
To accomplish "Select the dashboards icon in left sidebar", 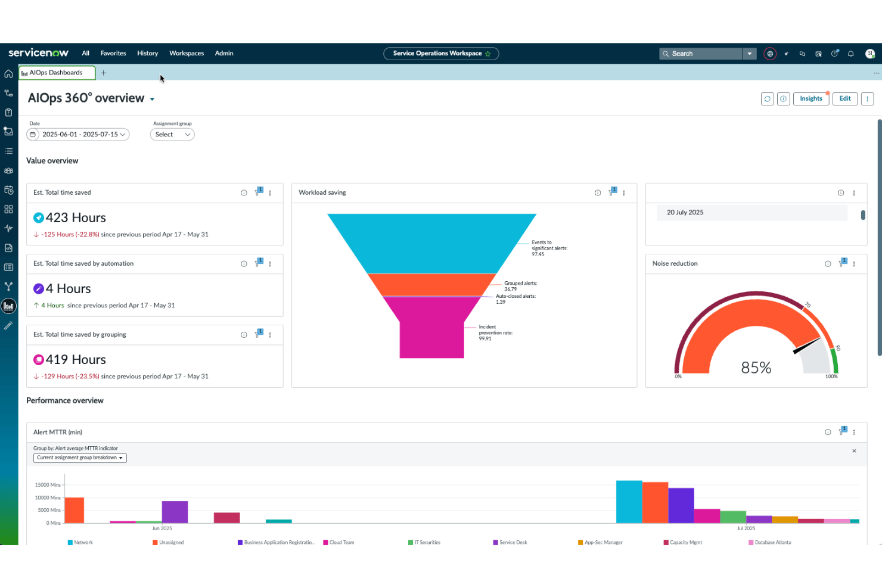I will (x=8, y=306).
